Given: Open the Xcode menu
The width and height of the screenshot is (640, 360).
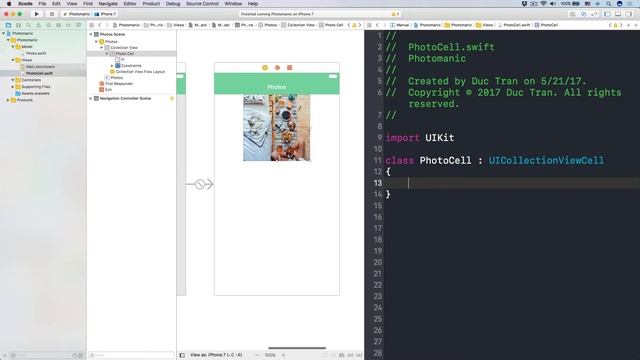Looking at the screenshot, I should [x=25, y=4].
